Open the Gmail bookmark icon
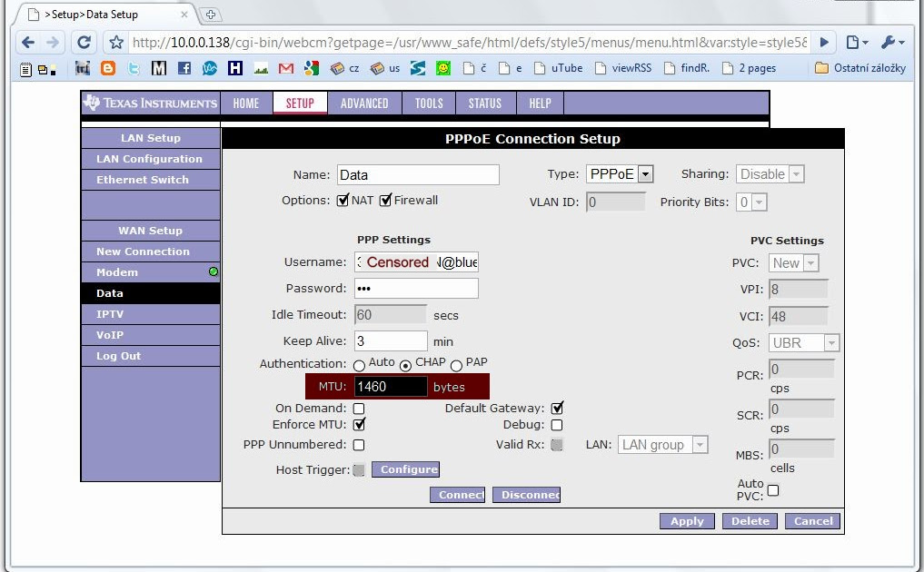The height and width of the screenshot is (572, 924). (x=286, y=68)
